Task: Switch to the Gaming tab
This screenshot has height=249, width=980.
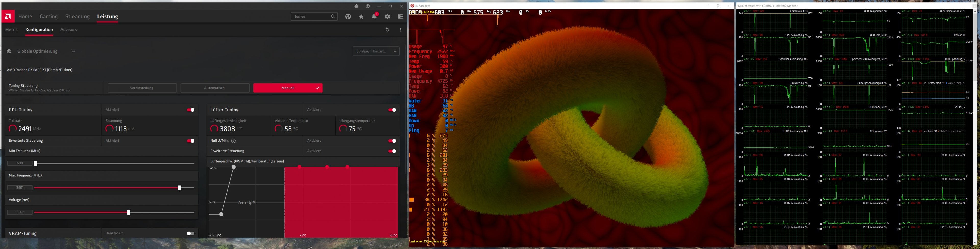Action: point(49,16)
